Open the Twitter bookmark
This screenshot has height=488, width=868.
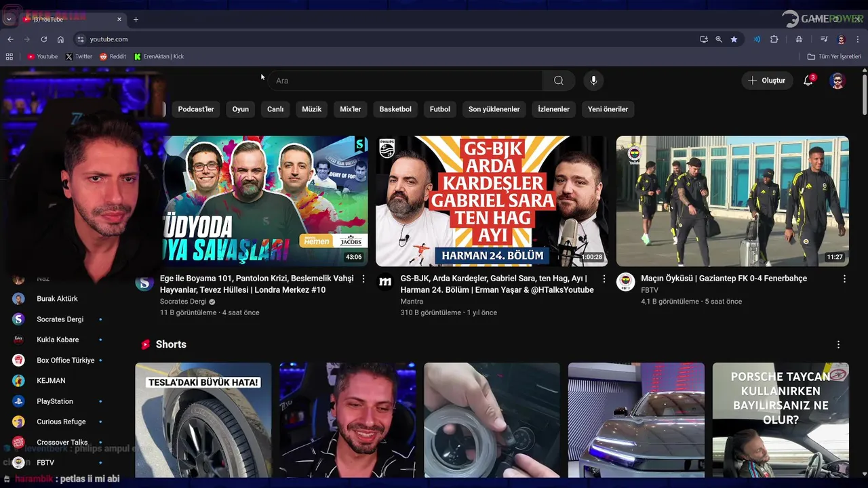(79, 56)
